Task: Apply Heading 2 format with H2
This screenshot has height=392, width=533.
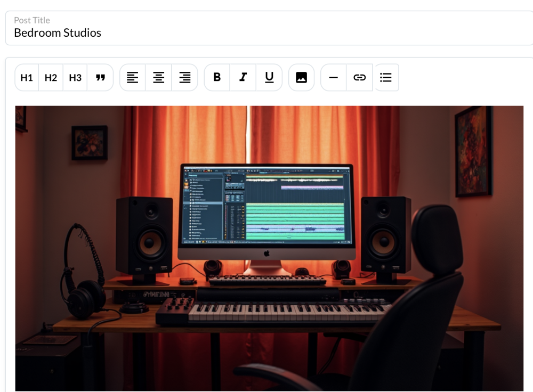Action: (51, 78)
